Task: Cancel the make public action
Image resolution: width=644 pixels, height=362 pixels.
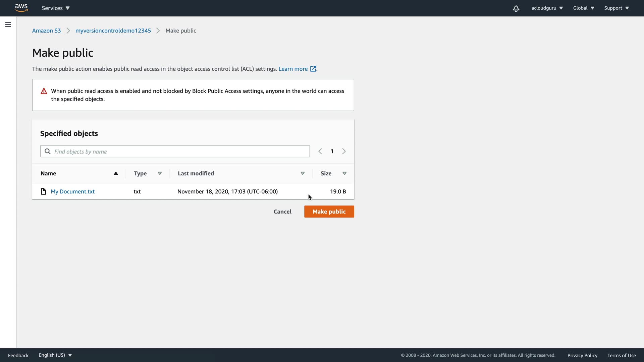Action: (282, 212)
